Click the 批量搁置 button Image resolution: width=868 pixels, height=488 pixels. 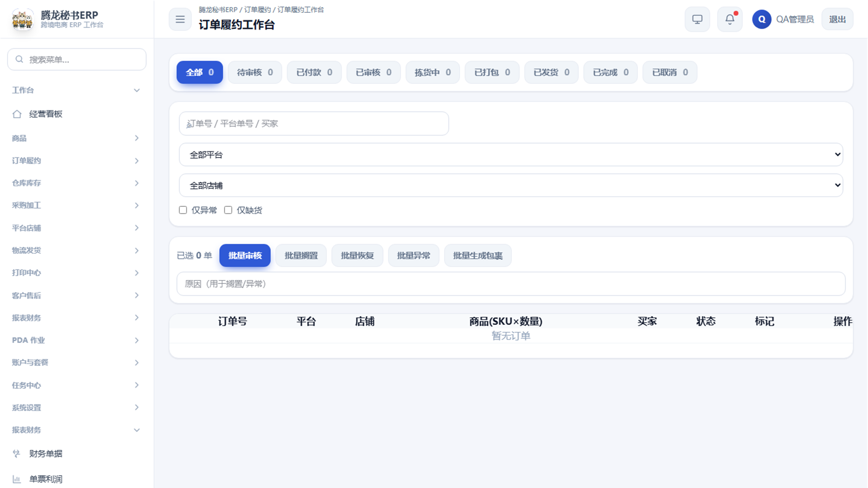tap(301, 256)
